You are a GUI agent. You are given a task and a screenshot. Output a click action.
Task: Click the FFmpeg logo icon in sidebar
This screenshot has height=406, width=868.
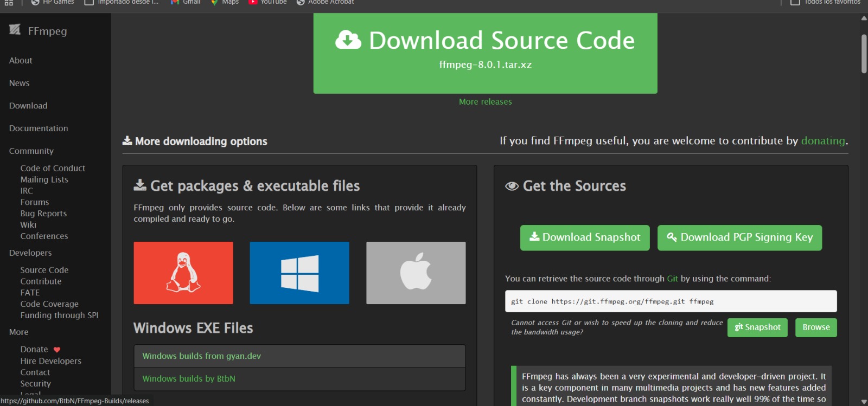tap(15, 30)
